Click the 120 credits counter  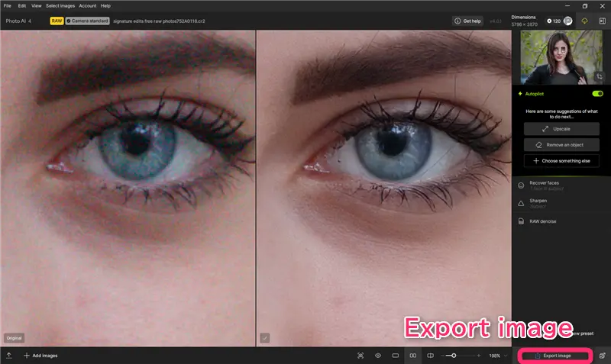(553, 21)
